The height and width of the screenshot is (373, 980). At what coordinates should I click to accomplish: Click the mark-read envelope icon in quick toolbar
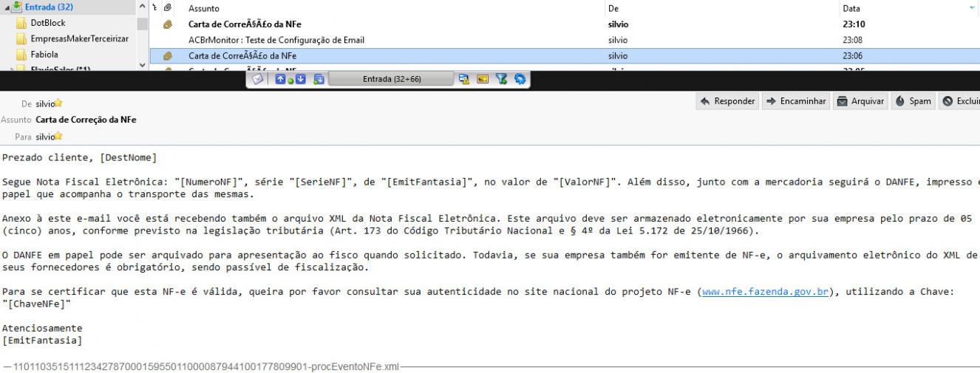click(x=258, y=79)
